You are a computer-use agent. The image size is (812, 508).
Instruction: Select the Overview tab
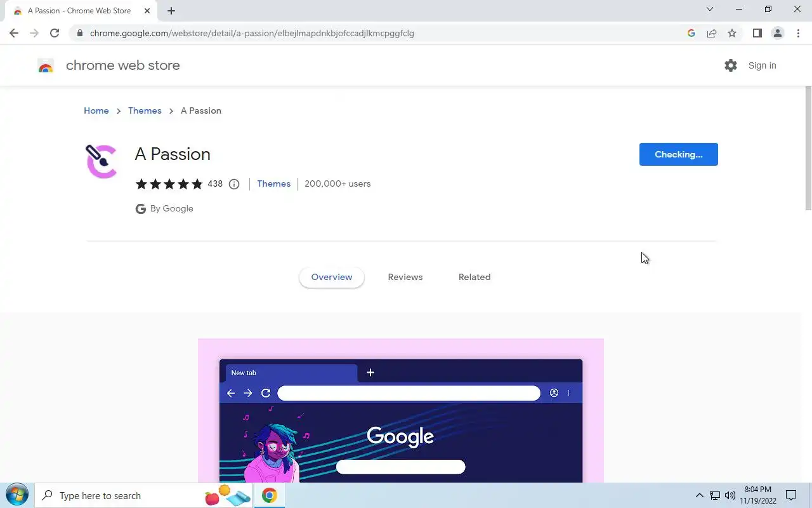(332, 277)
